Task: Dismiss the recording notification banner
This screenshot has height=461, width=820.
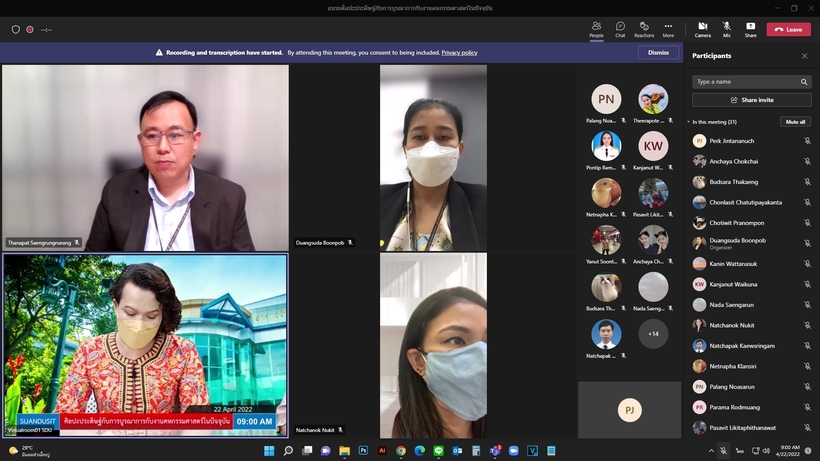Action: coord(658,52)
